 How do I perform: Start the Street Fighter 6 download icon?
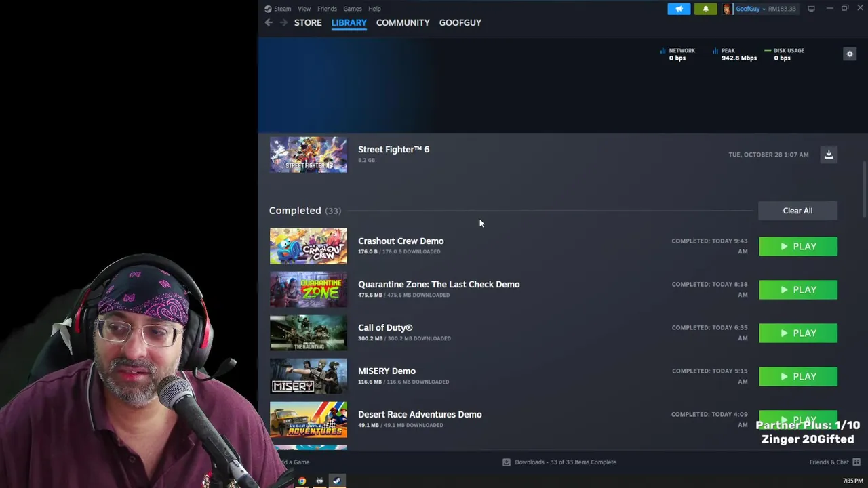click(828, 155)
